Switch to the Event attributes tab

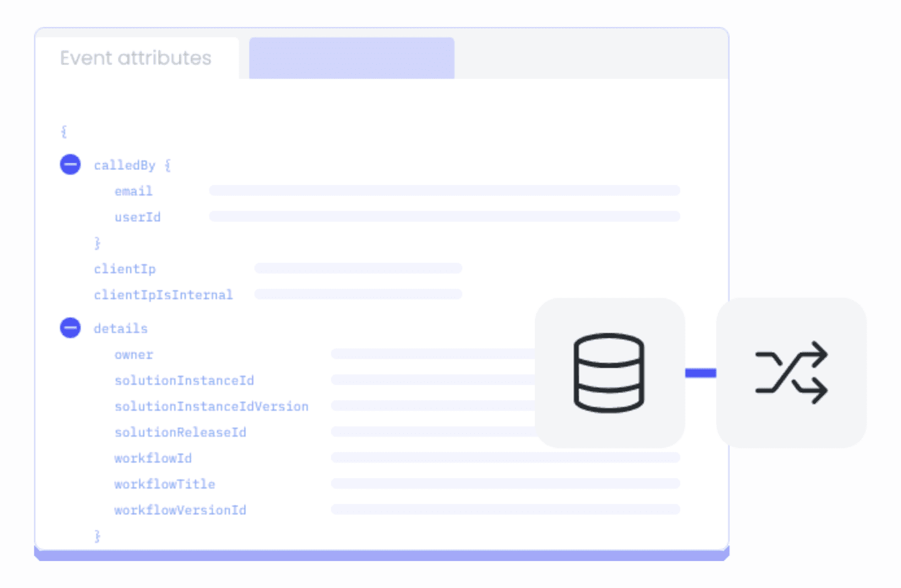tap(136, 57)
